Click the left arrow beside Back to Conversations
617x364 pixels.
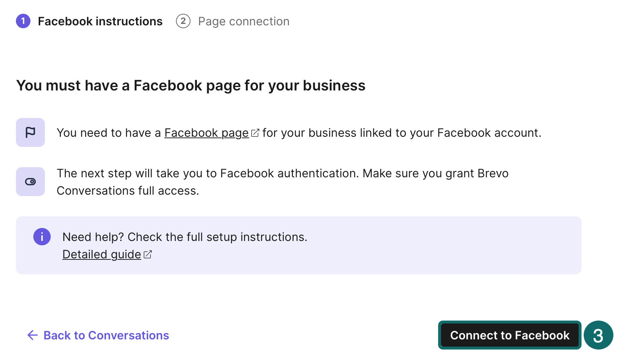32,335
